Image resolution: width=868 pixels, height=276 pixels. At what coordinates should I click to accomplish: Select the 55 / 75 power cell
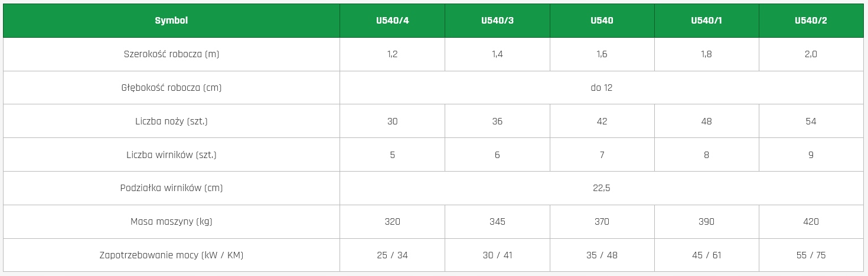811,255
